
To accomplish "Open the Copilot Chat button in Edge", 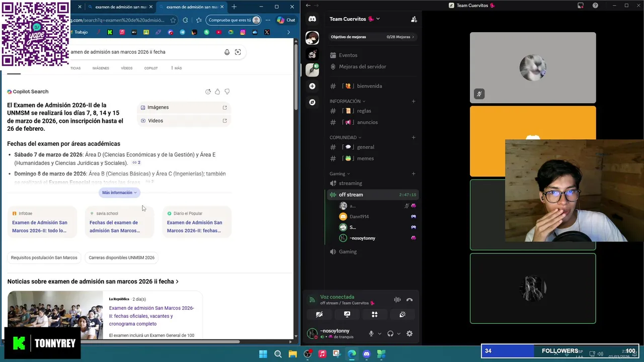I will click(x=286, y=20).
